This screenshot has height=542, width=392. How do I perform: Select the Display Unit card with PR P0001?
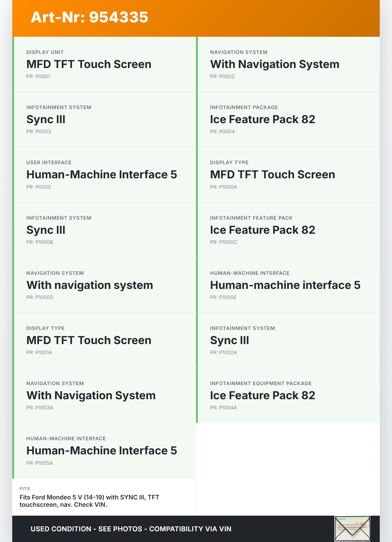pos(104,64)
